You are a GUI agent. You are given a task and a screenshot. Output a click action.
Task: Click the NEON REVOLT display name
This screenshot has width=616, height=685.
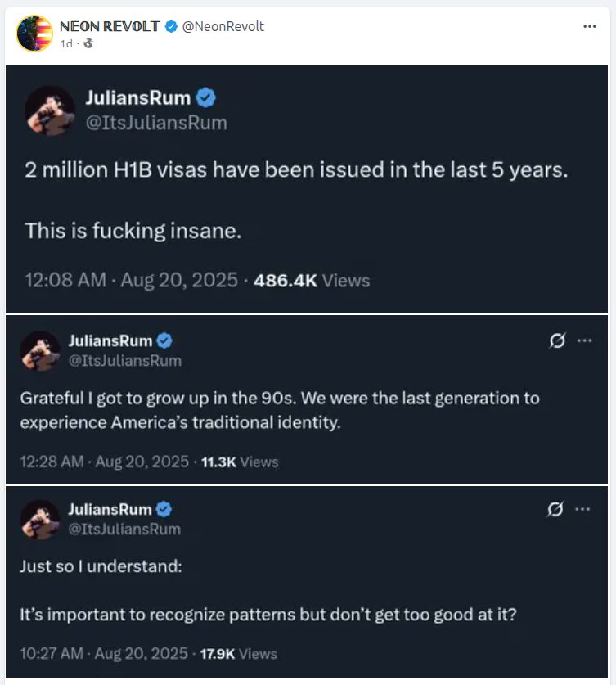110,26
